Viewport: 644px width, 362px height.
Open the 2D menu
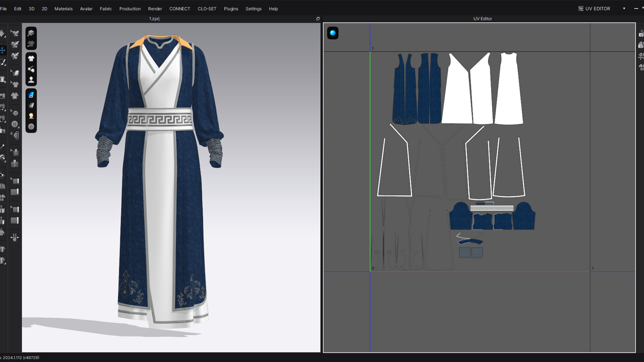45,9
